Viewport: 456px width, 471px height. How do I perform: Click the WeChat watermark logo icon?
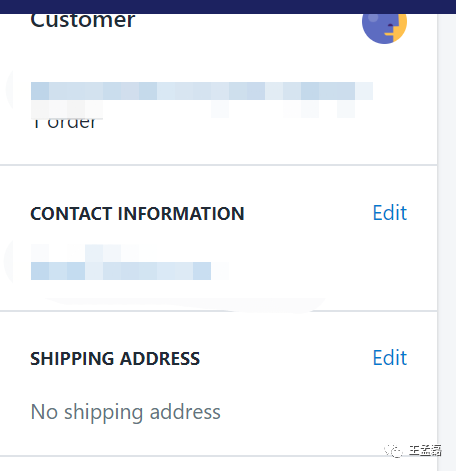[x=394, y=451]
